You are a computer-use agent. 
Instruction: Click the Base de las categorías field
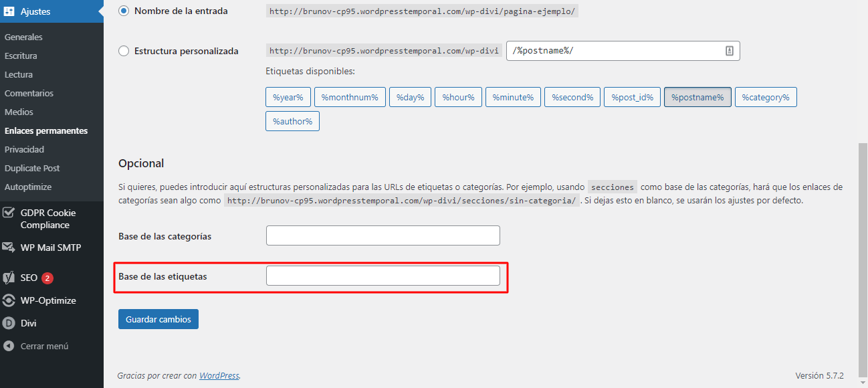383,235
